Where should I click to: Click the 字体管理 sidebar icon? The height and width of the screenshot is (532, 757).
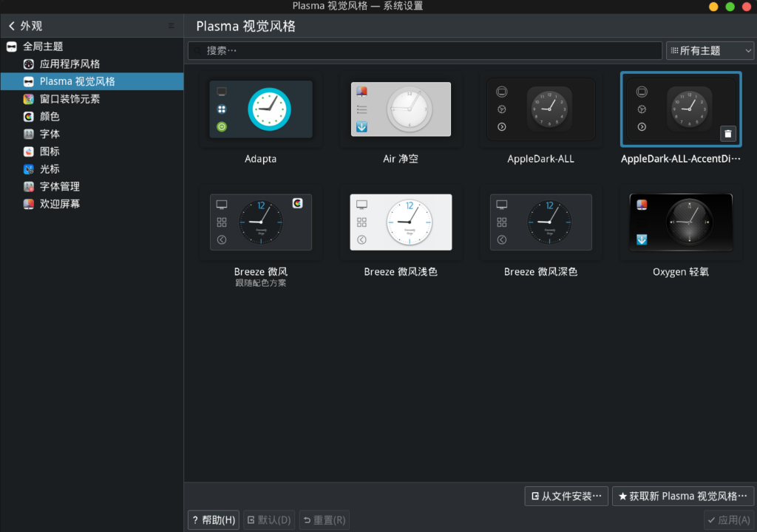coord(29,186)
